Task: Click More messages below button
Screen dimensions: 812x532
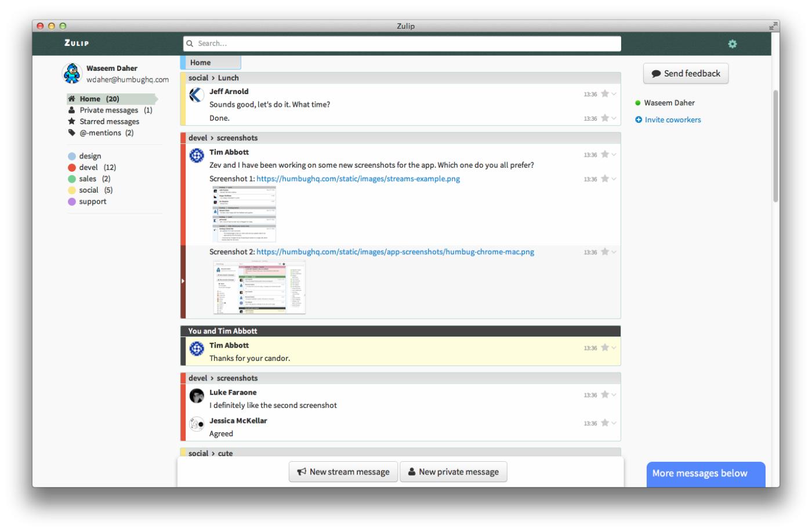Action: [706, 474]
